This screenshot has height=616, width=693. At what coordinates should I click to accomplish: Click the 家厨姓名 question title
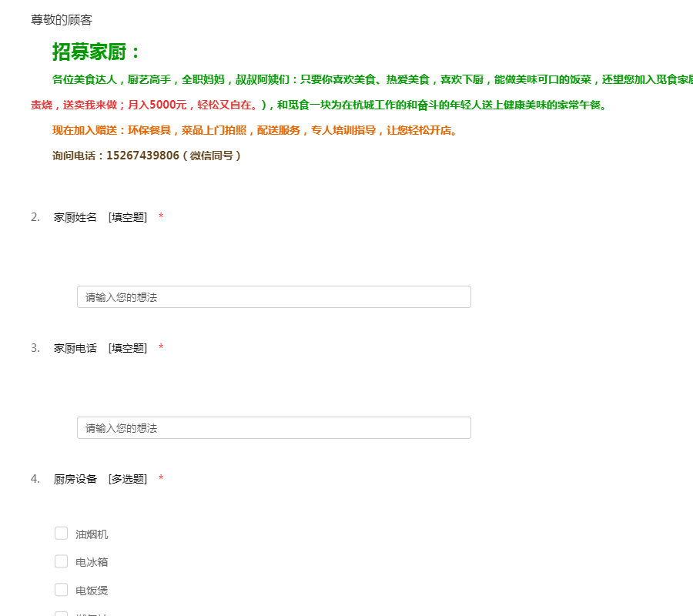75,217
